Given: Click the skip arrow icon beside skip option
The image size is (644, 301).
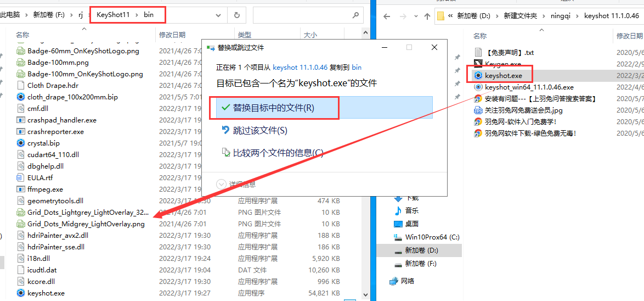Looking at the screenshot, I should tap(225, 130).
